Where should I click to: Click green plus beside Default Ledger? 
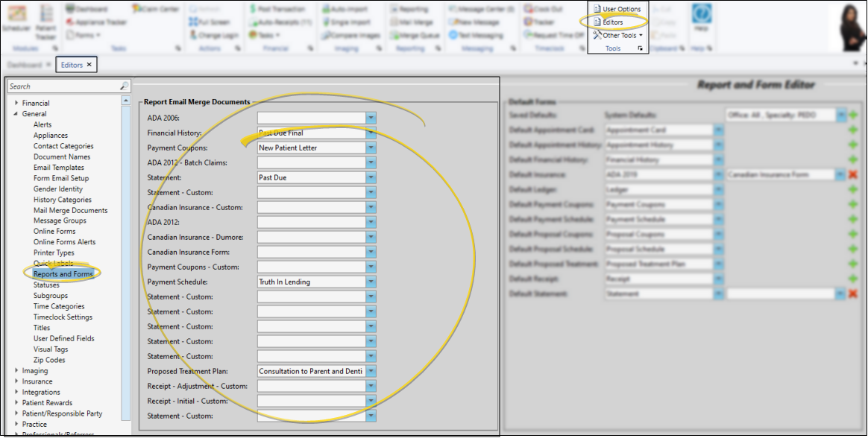click(x=852, y=189)
